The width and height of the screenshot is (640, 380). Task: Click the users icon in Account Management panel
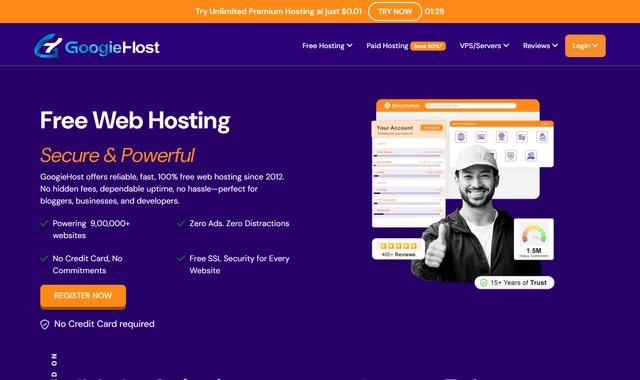[531, 156]
